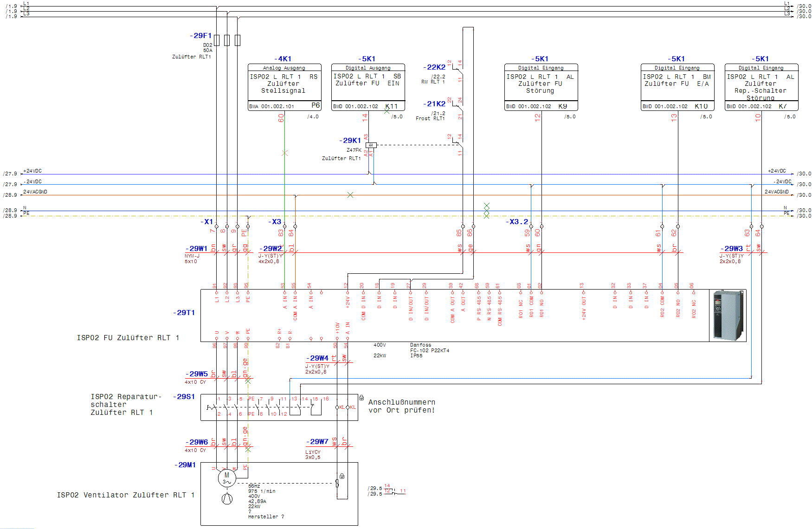This screenshot has height=529, width=812.
Task: Select the cable label -29W4
Action: [317, 358]
